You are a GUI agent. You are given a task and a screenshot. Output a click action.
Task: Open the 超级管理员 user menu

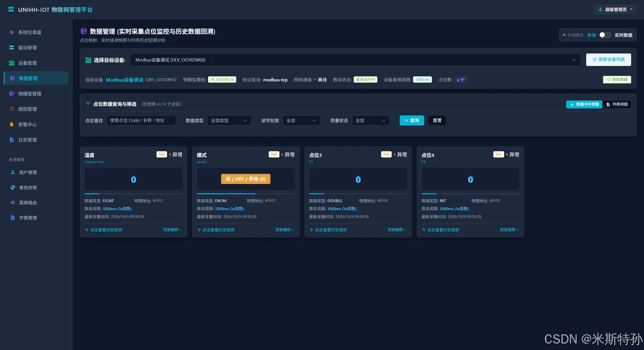615,9
